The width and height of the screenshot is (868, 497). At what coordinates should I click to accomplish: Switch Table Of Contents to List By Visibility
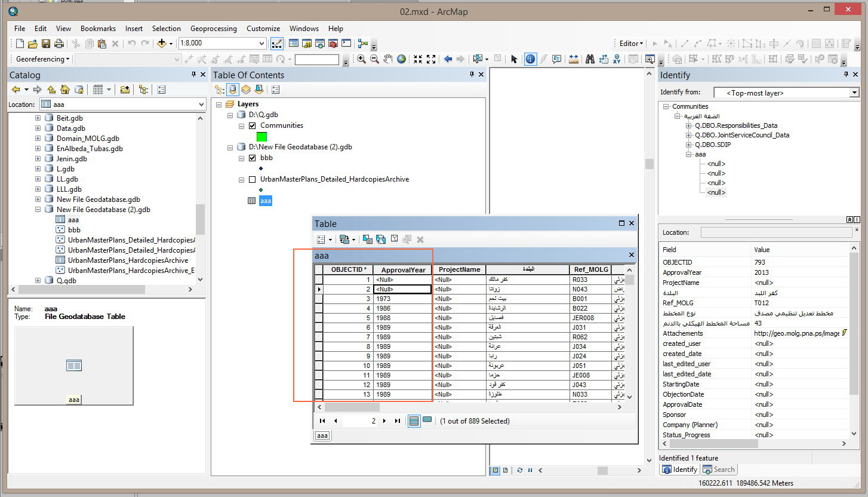(246, 90)
